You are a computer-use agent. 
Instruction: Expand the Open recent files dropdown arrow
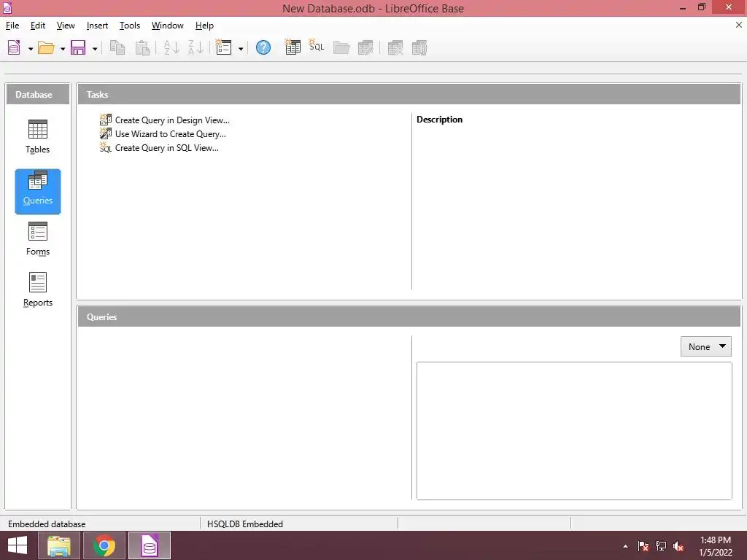coord(63,49)
